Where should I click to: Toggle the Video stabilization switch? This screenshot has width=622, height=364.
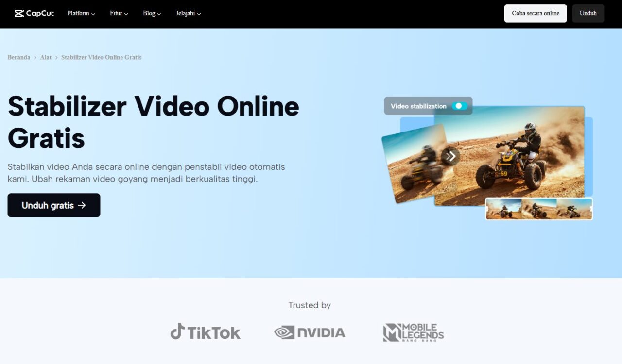point(459,106)
